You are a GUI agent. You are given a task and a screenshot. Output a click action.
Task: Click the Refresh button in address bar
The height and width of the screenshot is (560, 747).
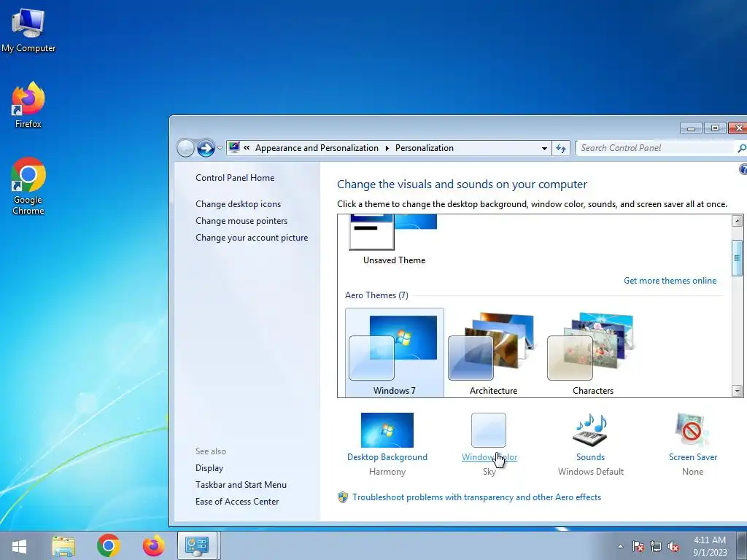561,148
